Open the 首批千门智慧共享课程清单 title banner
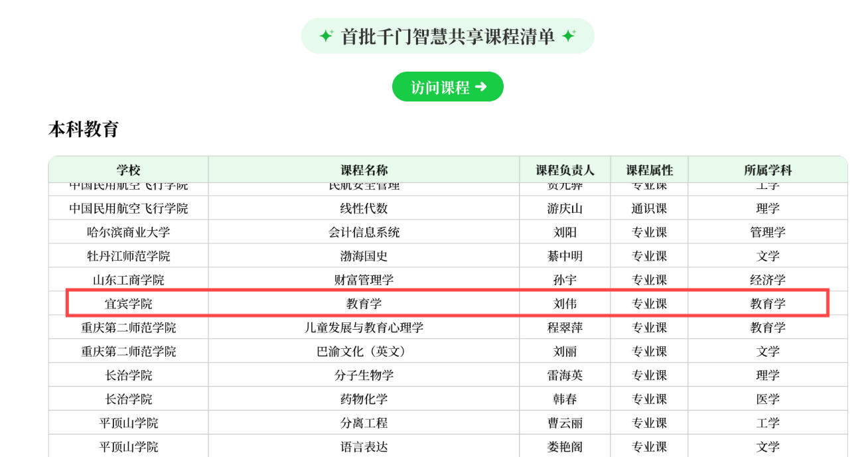Viewport: 868px width, 457px height. 447,36
